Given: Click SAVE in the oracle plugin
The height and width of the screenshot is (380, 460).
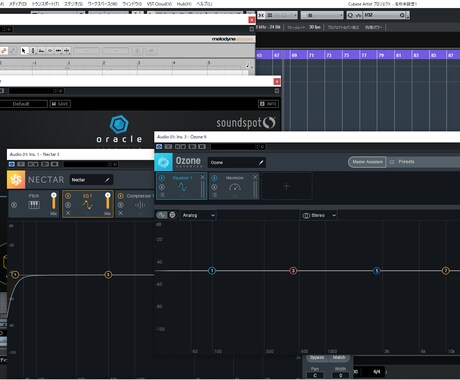Looking at the screenshot, I should [x=60, y=104].
